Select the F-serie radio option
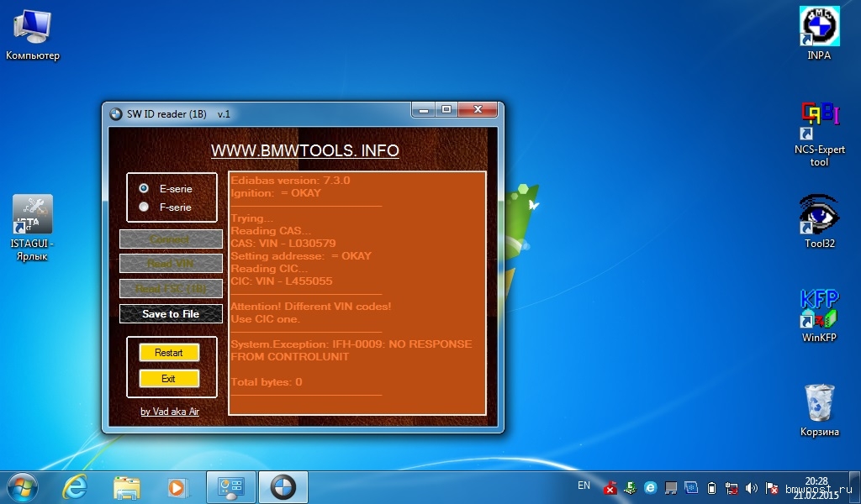861x504 pixels. click(145, 207)
